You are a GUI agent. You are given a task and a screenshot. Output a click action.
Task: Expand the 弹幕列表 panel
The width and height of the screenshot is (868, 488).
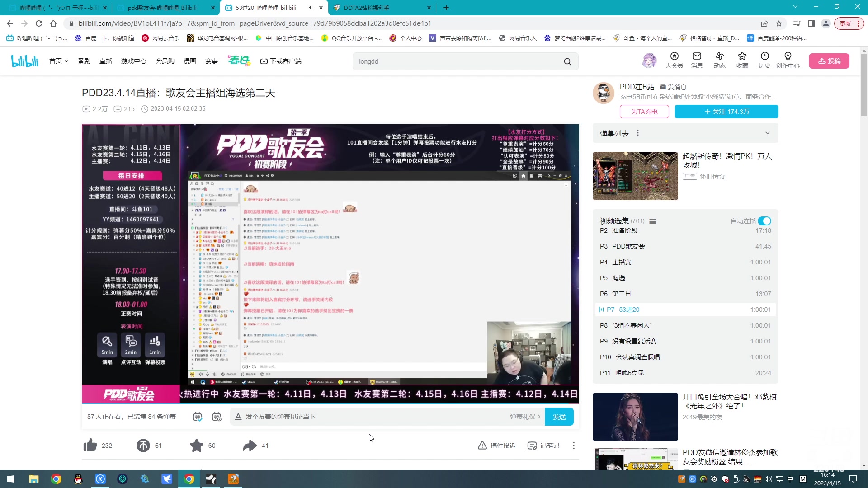[x=767, y=133]
